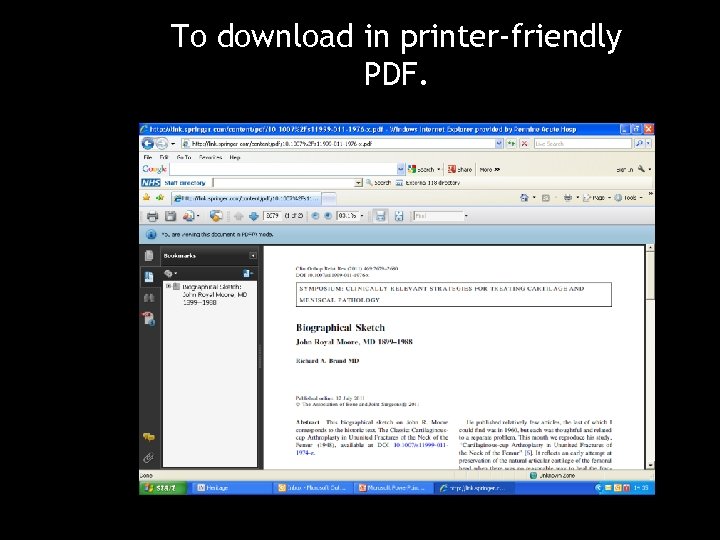
Task: Switch to the Microsoft PowerPoint taskbar item
Action: pyautogui.click(x=394, y=488)
